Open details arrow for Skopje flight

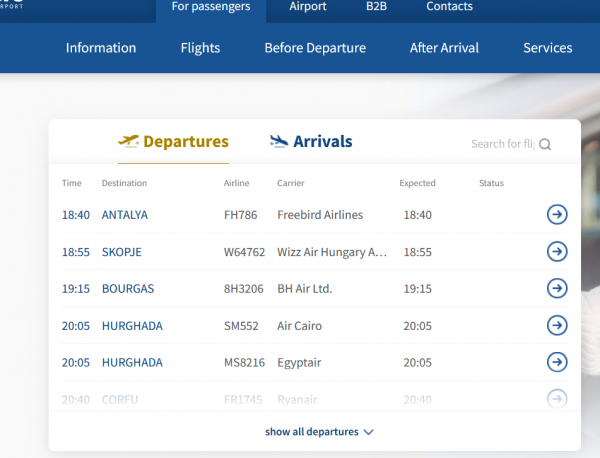(x=557, y=252)
